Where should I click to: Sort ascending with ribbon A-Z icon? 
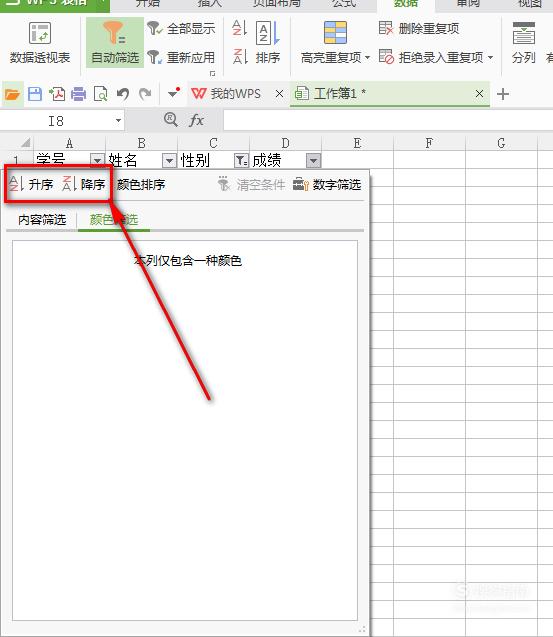pyautogui.click(x=240, y=28)
